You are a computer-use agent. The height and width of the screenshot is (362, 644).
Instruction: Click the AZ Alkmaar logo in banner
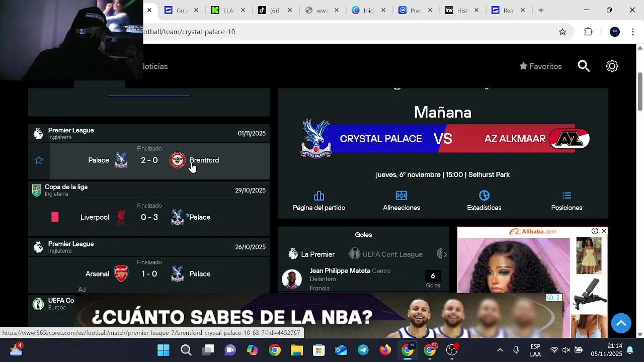tap(570, 139)
